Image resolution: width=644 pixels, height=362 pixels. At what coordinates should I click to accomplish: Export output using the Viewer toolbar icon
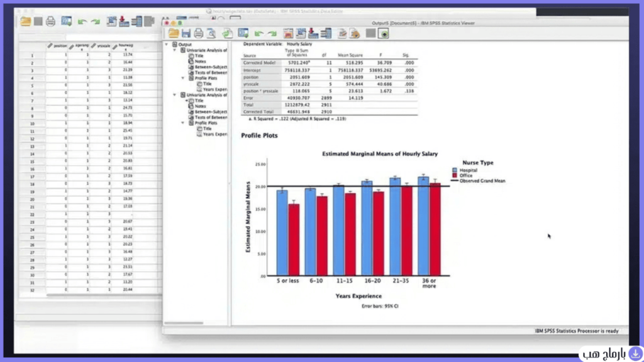coord(228,34)
